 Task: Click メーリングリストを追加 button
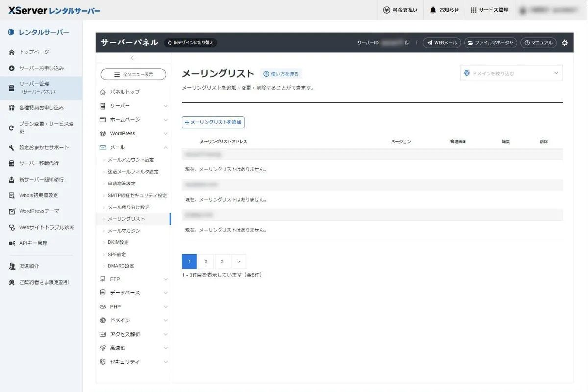pos(213,122)
